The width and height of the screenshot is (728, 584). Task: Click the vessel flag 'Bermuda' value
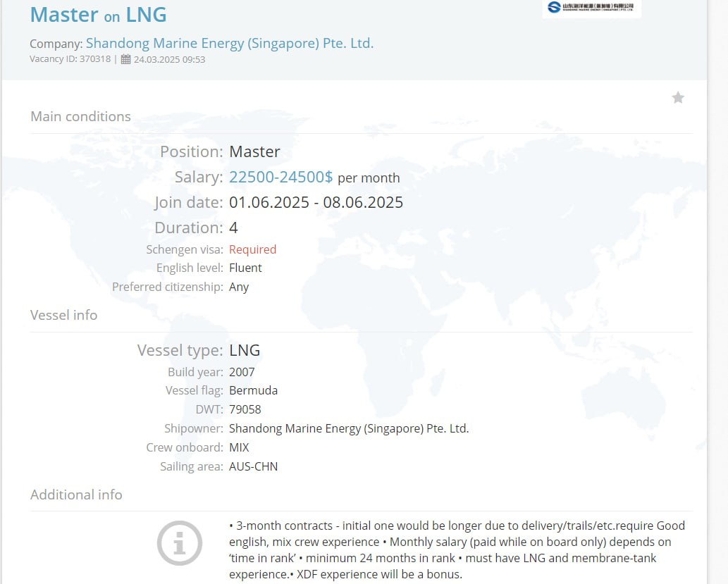click(253, 390)
